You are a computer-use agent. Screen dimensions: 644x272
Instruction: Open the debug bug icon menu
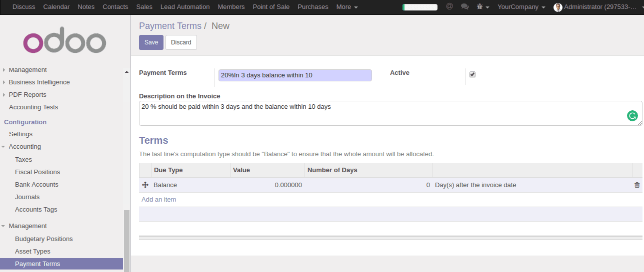point(482,7)
